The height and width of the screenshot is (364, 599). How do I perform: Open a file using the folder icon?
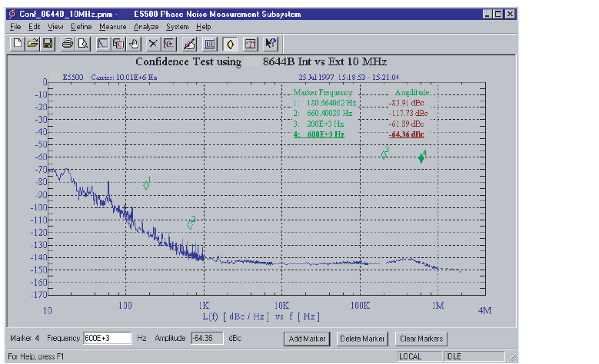pyautogui.click(x=32, y=43)
